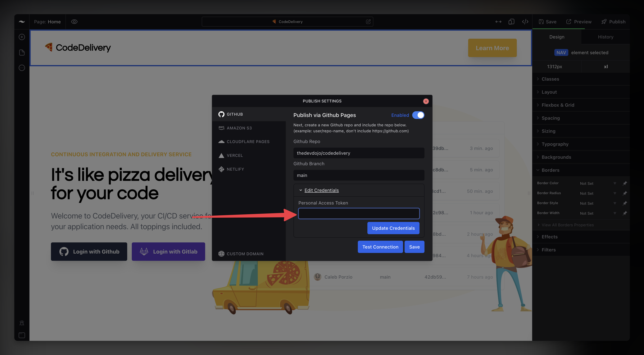This screenshot has width=644, height=355.
Task: Click Caleb Porzio avatar in deploy list
Action: (x=318, y=277)
